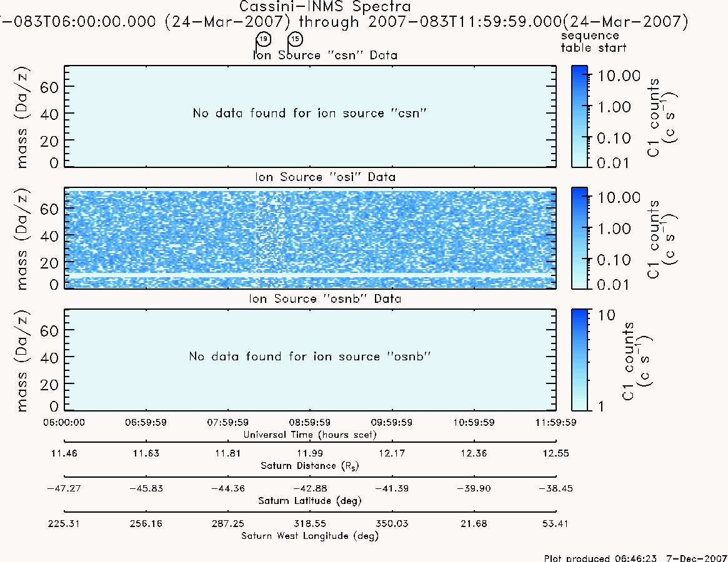This screenshot has width=728, height=562.
Task: Click the color bar beside the osi panel
Action: [x=579, y=238]
